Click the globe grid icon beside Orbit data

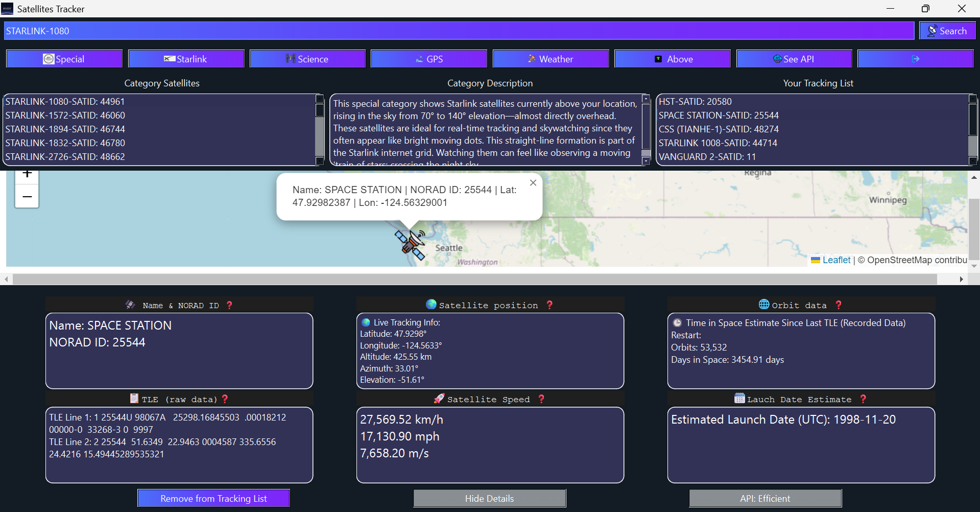763,304
